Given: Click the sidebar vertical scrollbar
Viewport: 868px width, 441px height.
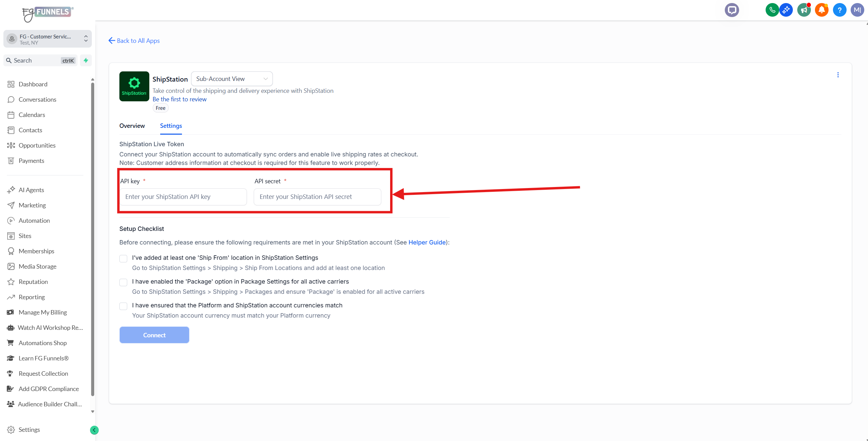Looking at the screenshot, I should (x=93, y=238).
